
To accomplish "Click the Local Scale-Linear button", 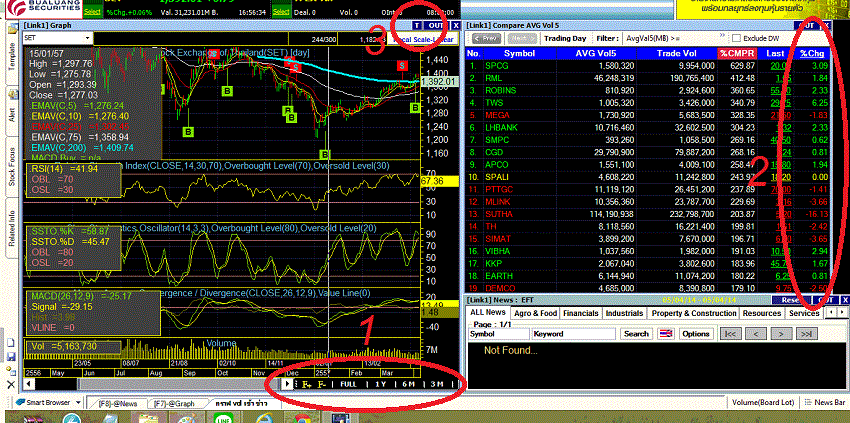I will pyautogui.click(x=425, y=39).
